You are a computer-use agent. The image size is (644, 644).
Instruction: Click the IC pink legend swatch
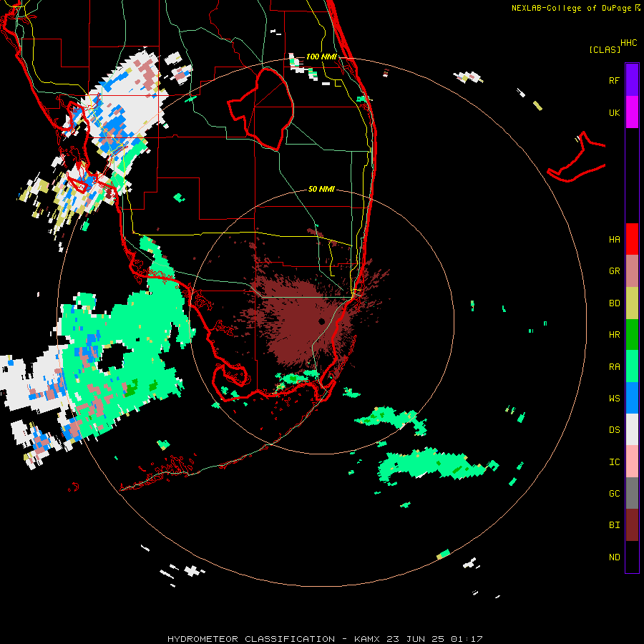pyautogui.click(x=632, y=462)
